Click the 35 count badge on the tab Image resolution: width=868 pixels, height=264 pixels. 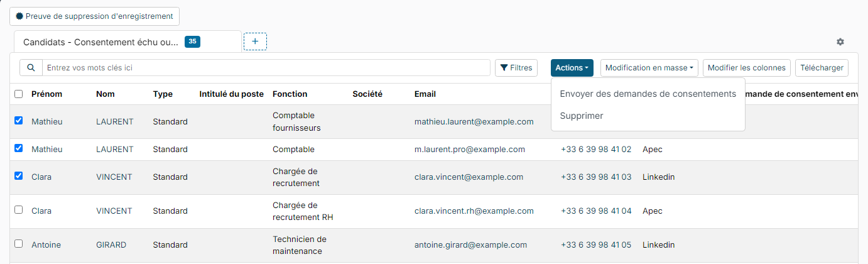tap(192, 41)
